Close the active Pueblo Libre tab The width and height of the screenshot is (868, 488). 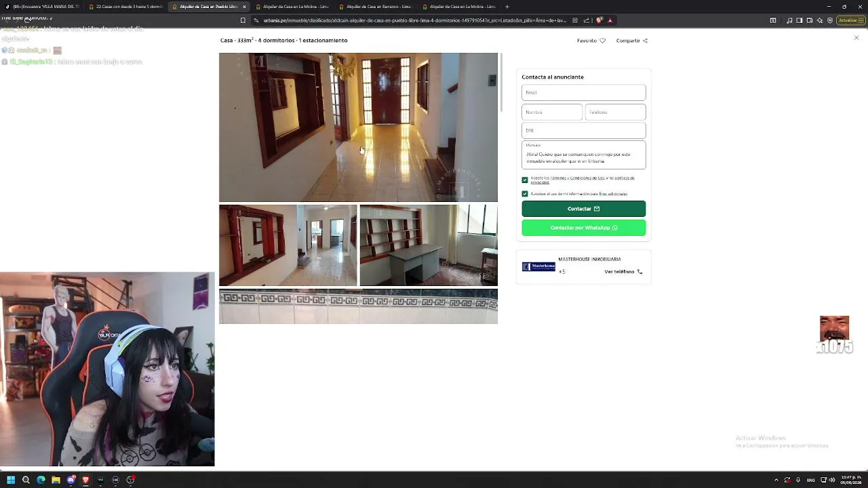coord(244,7)
